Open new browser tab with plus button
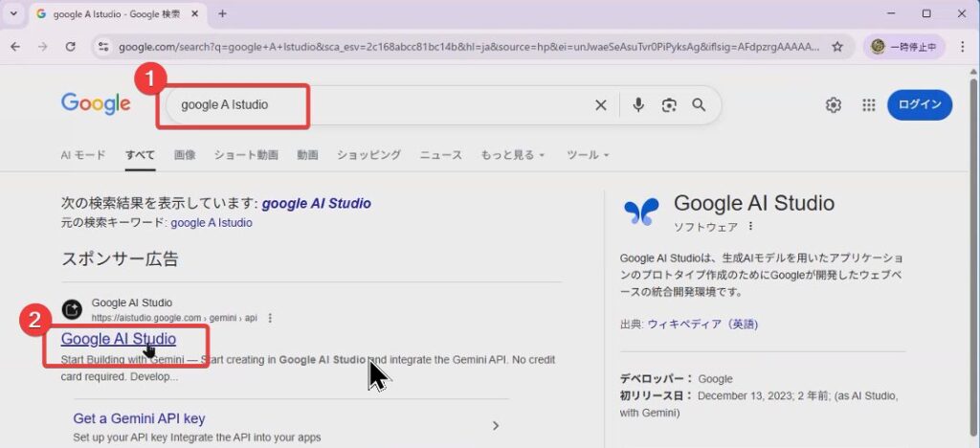Screen dimensions: 980x448 point(223,13)
